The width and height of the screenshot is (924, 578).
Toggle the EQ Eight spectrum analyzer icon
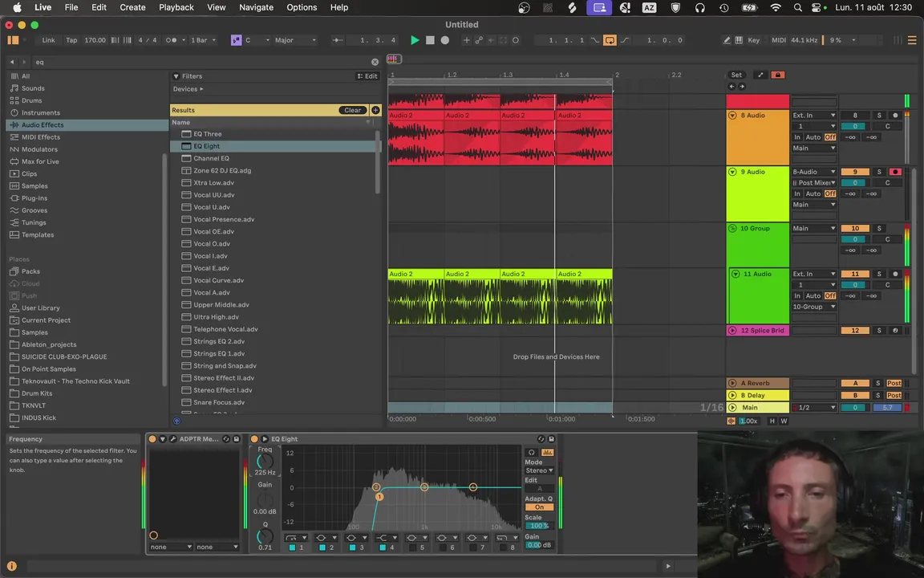point(548,453)
